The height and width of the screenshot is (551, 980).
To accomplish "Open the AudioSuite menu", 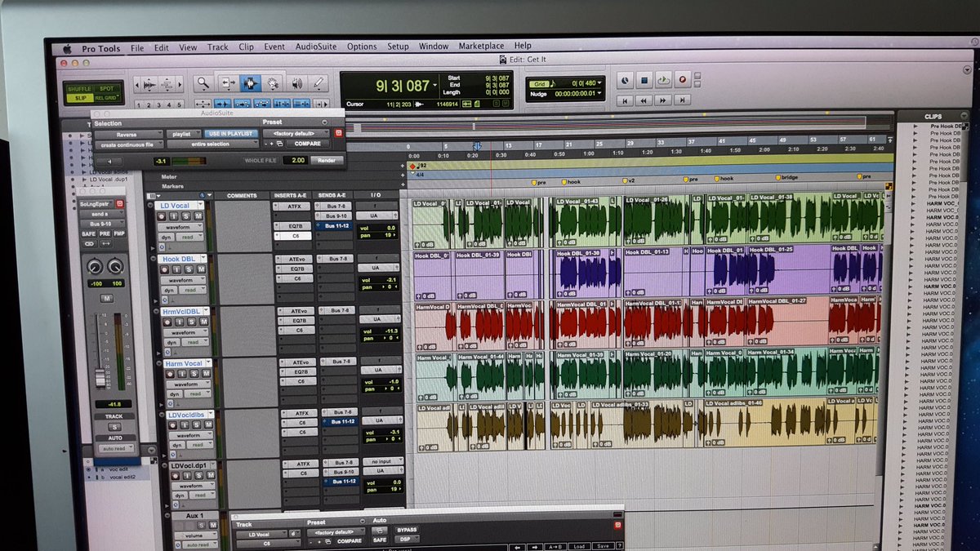I will [x=316, y=47].
